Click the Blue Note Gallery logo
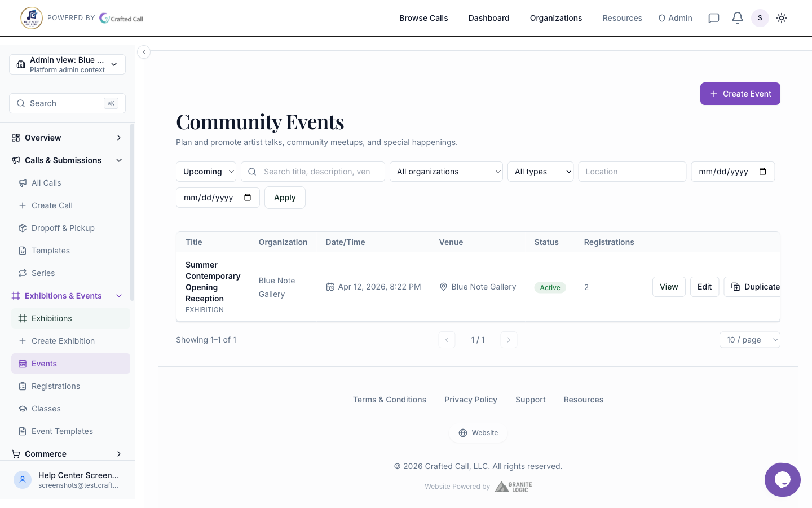The width and height of the screenshot is (812, 508). (32, 18)
